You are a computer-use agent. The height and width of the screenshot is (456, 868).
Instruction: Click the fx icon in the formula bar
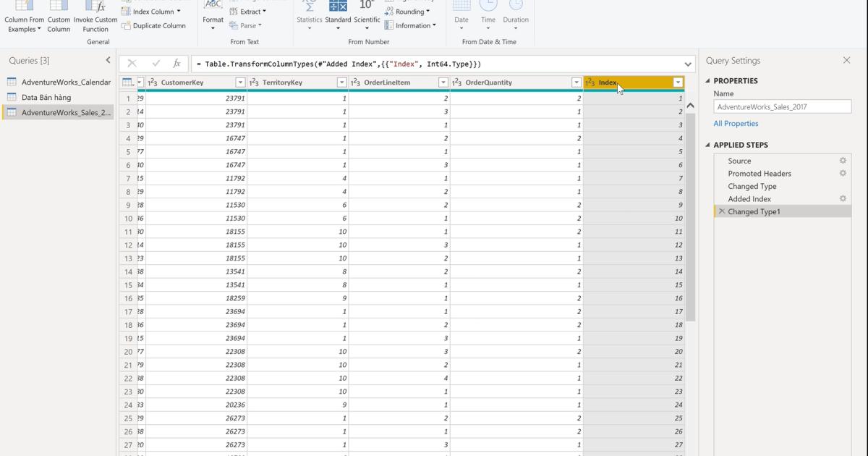[x=176, y=63]
